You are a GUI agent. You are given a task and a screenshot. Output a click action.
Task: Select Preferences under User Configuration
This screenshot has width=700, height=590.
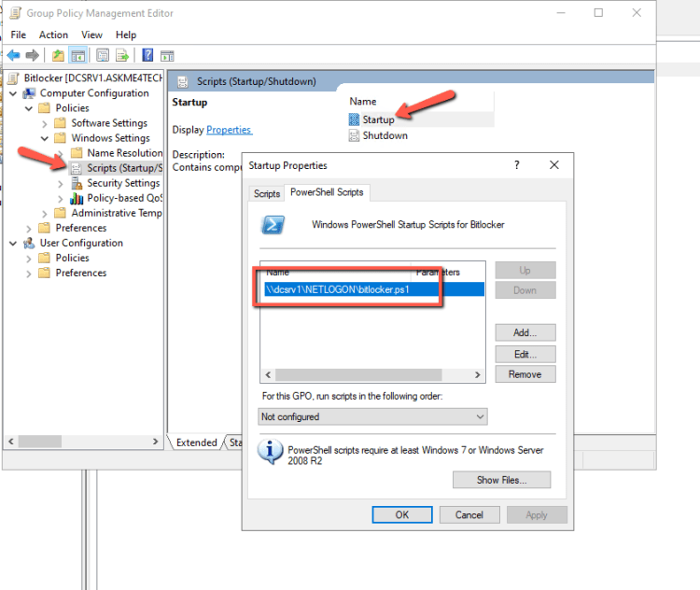tap(81, 273)
